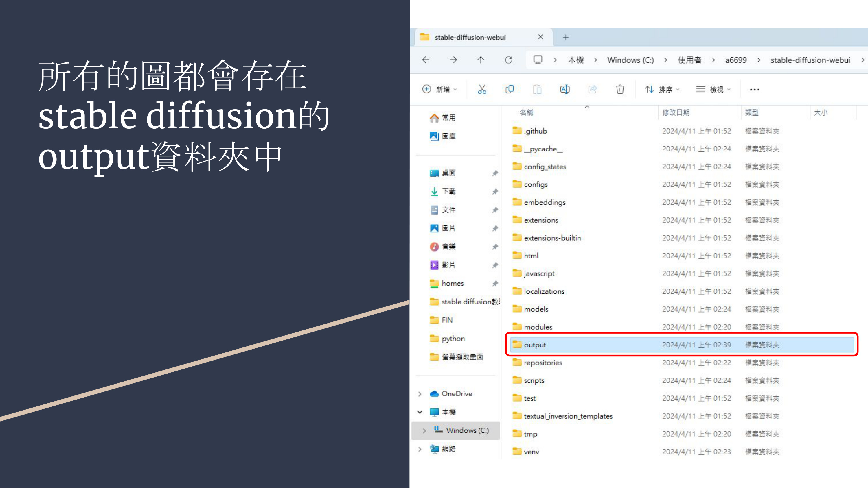Select the output folder
The width and height of the screenshot is (868, 488).
tap(682, 345)
